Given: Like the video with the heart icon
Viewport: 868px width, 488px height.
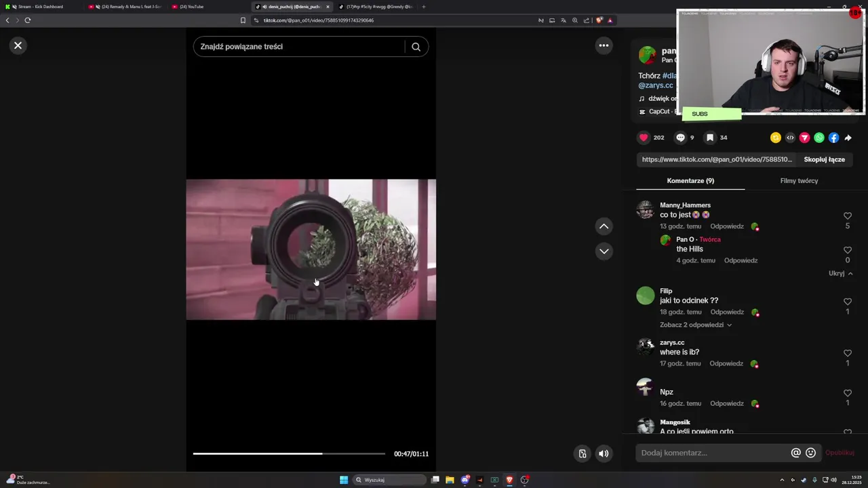Looking at the screenshot, I should coord(644,138).
